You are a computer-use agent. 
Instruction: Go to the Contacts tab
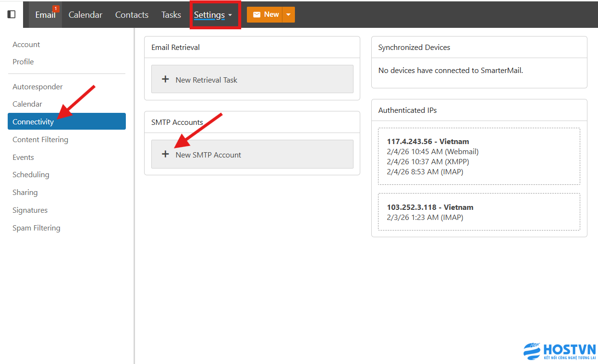click(x=132, y=15)
